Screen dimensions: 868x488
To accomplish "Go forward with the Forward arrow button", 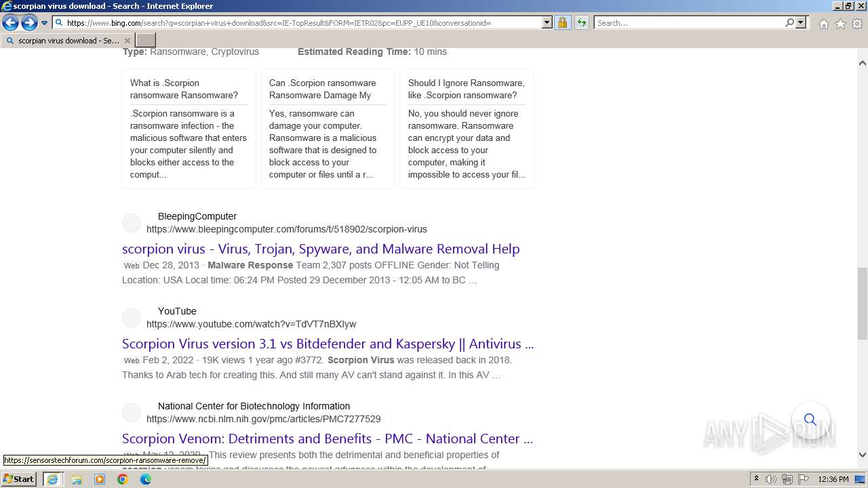I will tap(29, 22).
